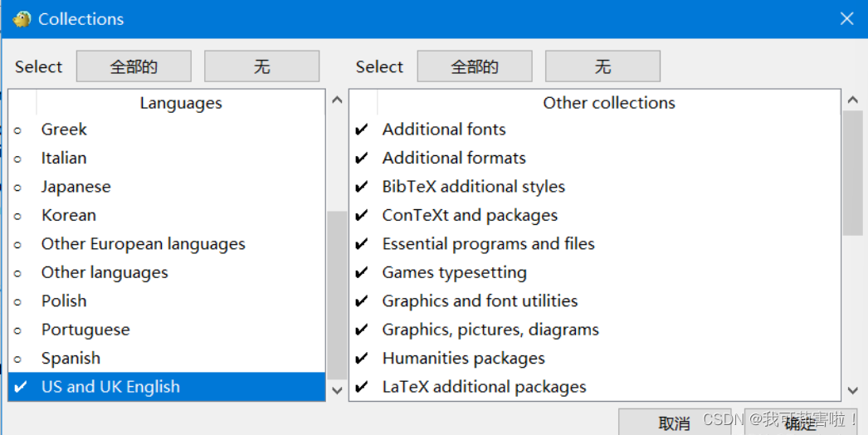Viewport: 868px width, 435px height.
Task: Close the Collections dialog window
Action: click(x=846, y=19)
